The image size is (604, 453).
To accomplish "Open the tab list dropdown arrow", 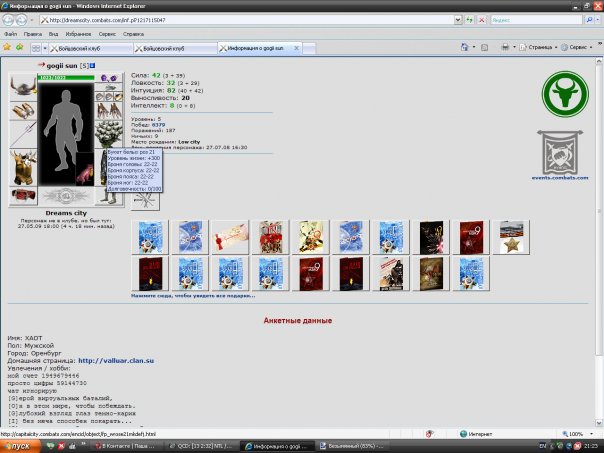I will [45, 48].
